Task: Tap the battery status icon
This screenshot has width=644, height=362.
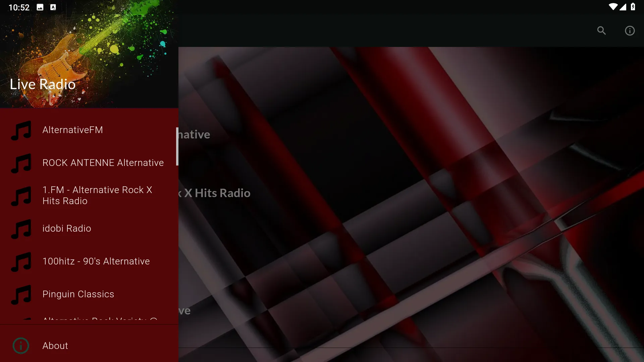Action: pyautogui.click(x=633, y=7)
